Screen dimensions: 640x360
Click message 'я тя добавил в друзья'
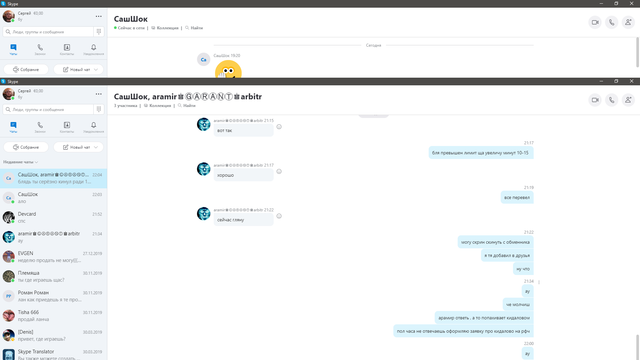(507, 256)
